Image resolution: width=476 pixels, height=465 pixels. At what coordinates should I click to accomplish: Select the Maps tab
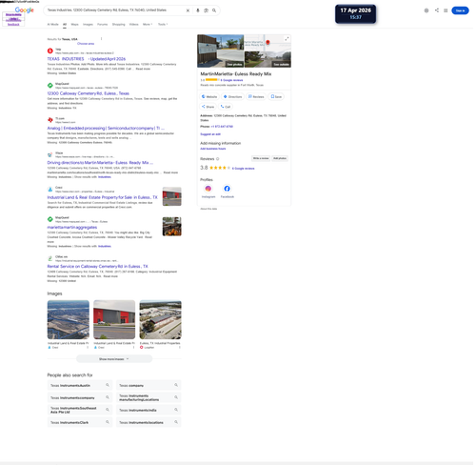tap(74, 24)
